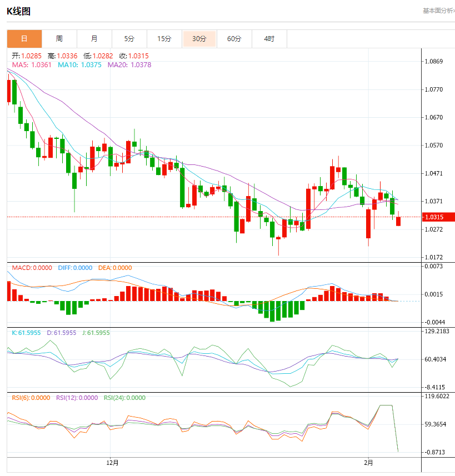Click the DEA:0.0000 indicator label
The width and height of the screenshot is (455, 476).
(x=115, y=268)
